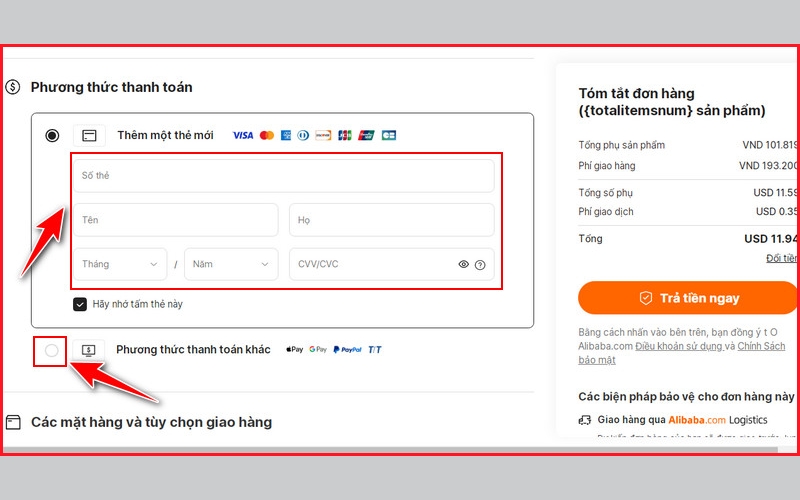Focus the 'Số thẻ' card number field

click(284, 176)
